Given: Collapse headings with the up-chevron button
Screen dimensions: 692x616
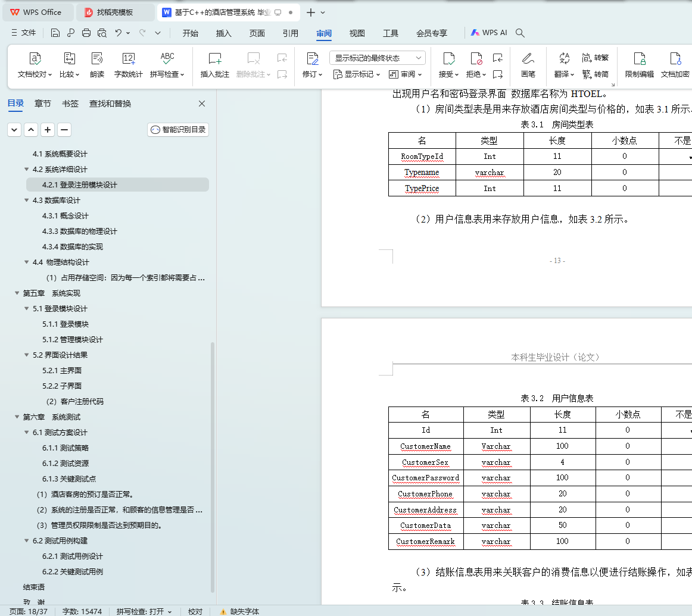Looking at the screenshot, I should tap(31, 130).
